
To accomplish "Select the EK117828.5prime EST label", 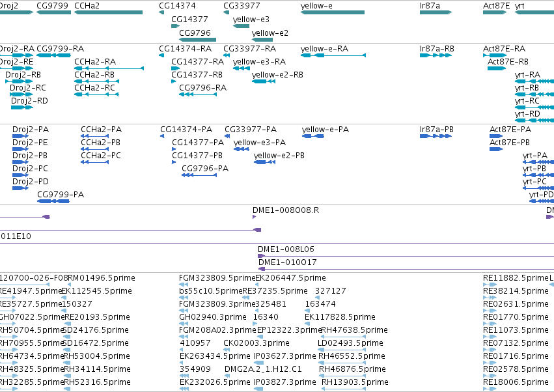I will 340,316.
